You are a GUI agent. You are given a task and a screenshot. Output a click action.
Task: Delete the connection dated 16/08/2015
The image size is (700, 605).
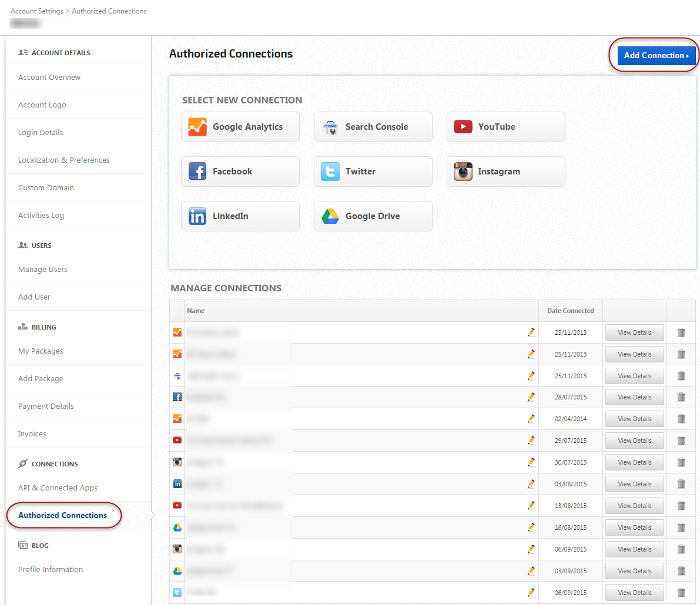pos(681,527)
